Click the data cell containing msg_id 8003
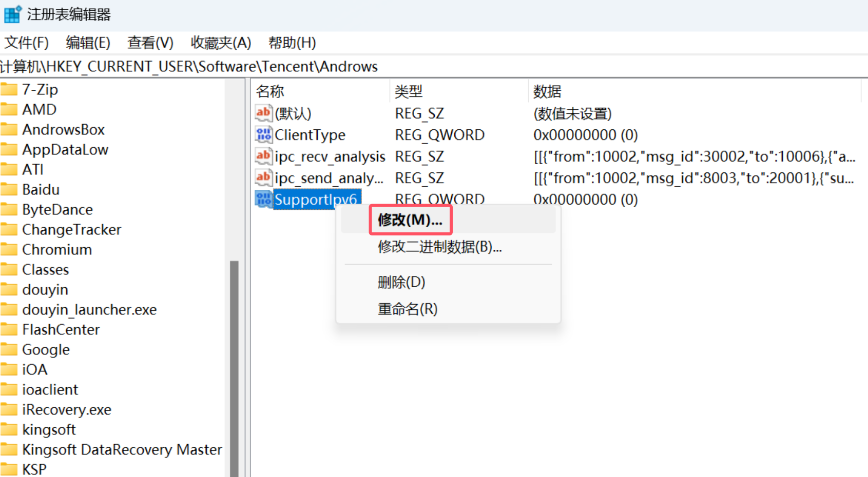 [694, 178]
